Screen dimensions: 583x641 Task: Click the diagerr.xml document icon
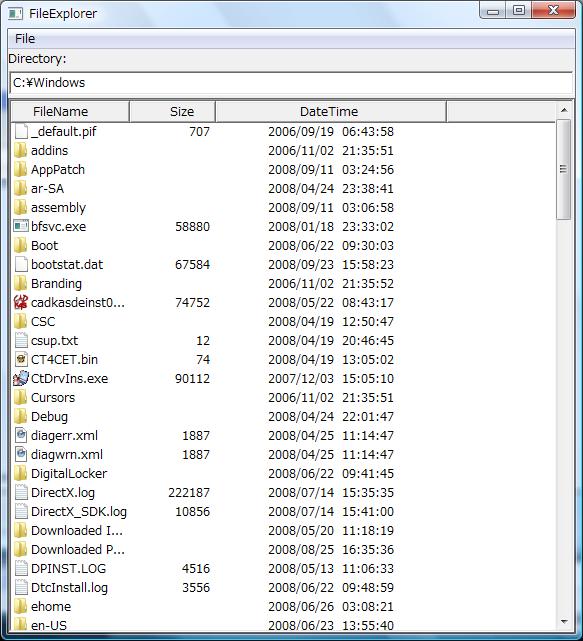pos(20,435)
